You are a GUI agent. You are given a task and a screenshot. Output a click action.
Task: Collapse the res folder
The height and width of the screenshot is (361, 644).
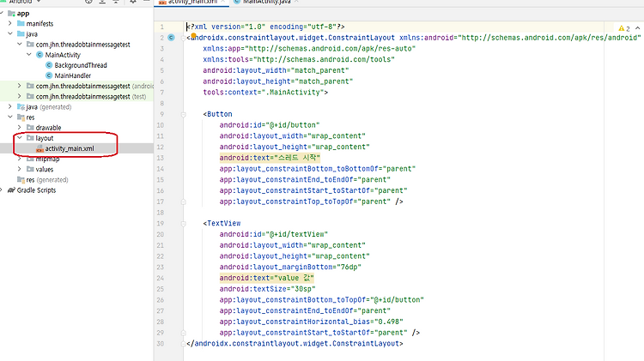pyautogui.click(x=10, y=117)
